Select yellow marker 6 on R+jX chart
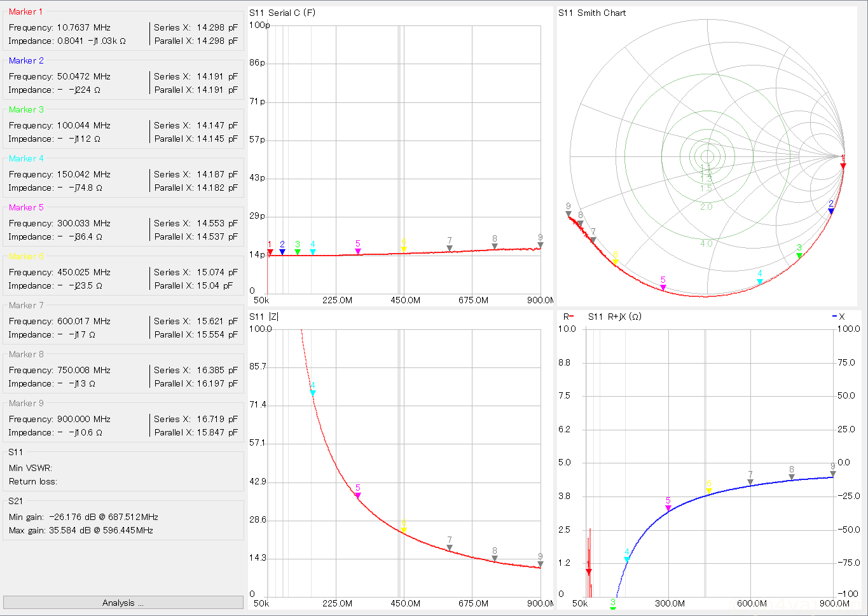This screenshot has width=868, height=616. click(x=709, y=491)
